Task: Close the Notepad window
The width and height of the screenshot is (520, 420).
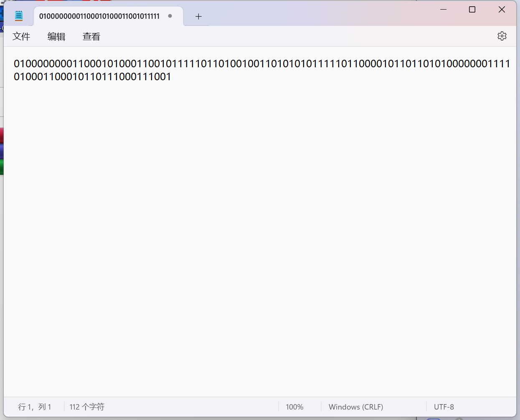Action: pos(502,10)
